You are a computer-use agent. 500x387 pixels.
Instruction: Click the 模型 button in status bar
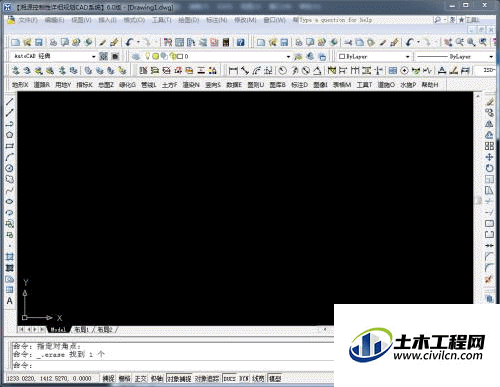[x=275, y=379]
